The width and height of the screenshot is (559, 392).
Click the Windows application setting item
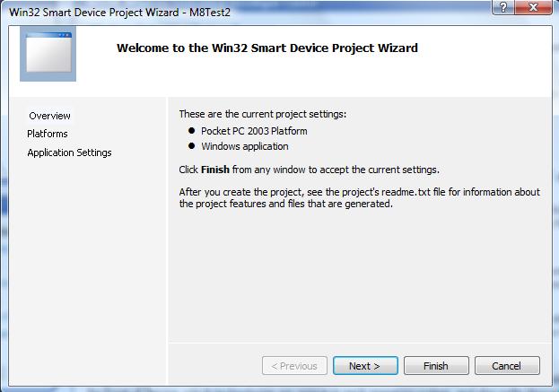tap(245, 146)
